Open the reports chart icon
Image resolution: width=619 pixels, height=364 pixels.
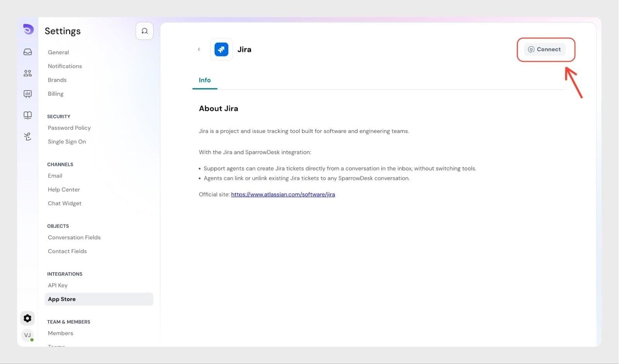click(x=28, y=94)
